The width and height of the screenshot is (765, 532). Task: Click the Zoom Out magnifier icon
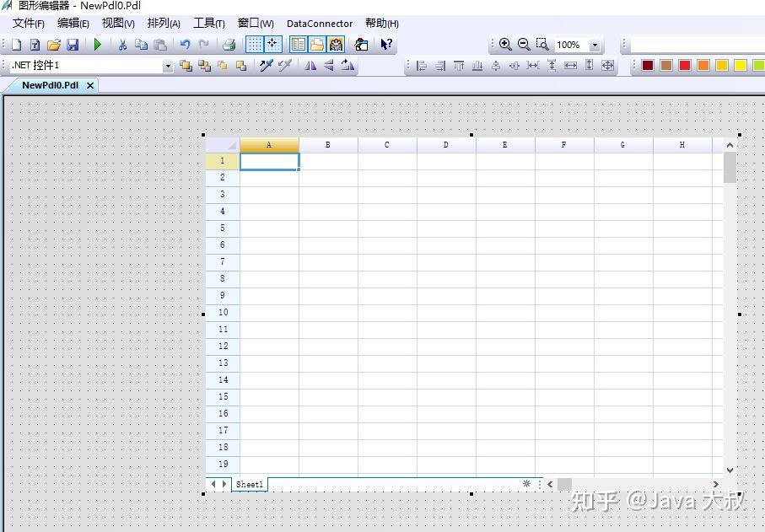click(x=523, y=44)
